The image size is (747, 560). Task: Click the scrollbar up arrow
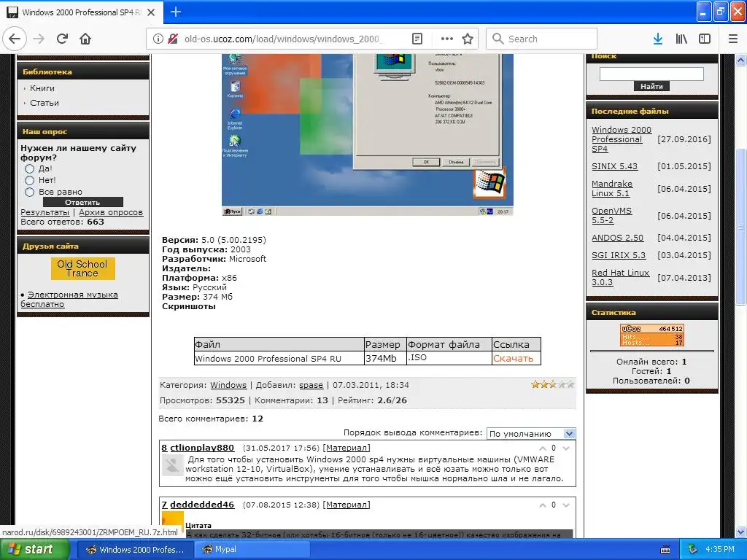(740, 60)
